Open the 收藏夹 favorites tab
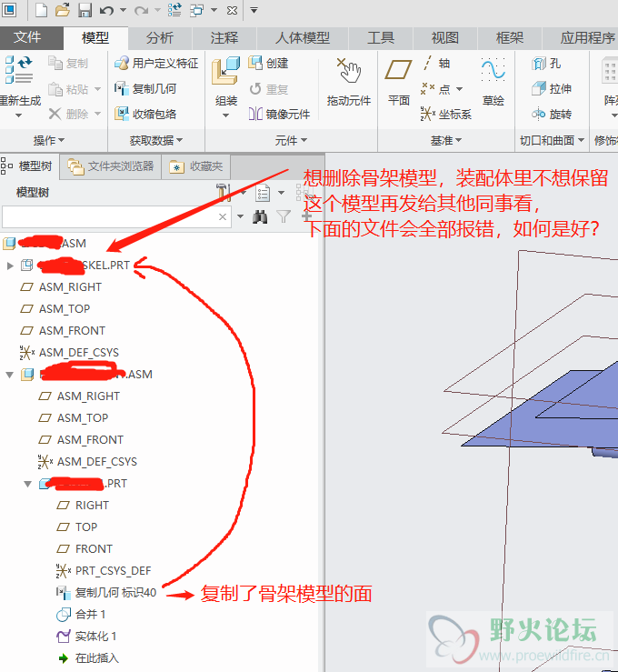The height and width of the screenshot is (672, 618). tap(196, 166)
